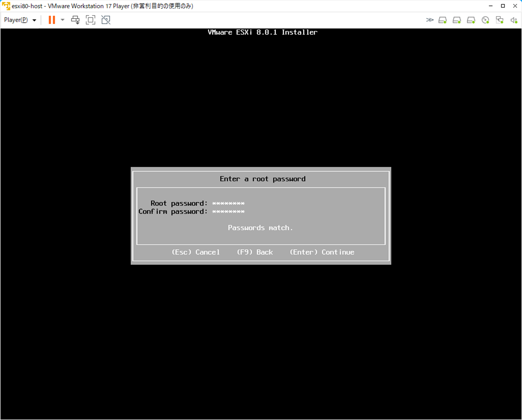The width and height of the screenshot is (522, 420).
Task: Open the sound card device icon
Action: (x=514, y=20)
